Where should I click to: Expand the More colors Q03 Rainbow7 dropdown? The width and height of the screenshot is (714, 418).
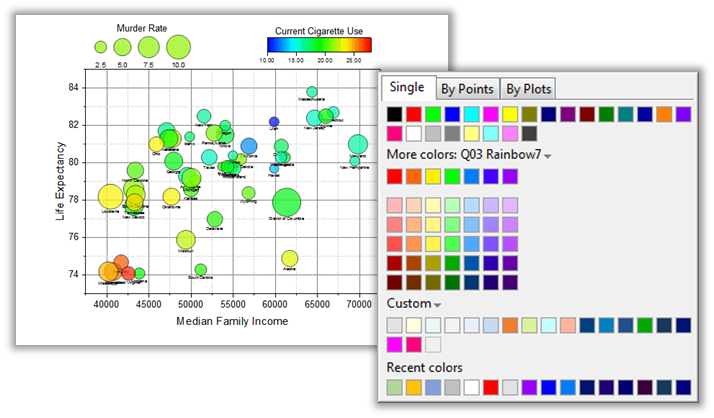coord(547,156)
